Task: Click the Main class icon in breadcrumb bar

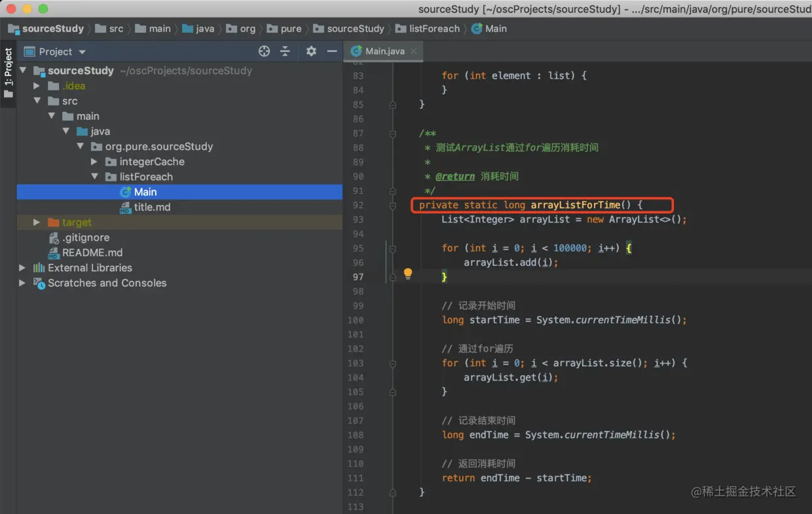Action: (x=477, y=29)
